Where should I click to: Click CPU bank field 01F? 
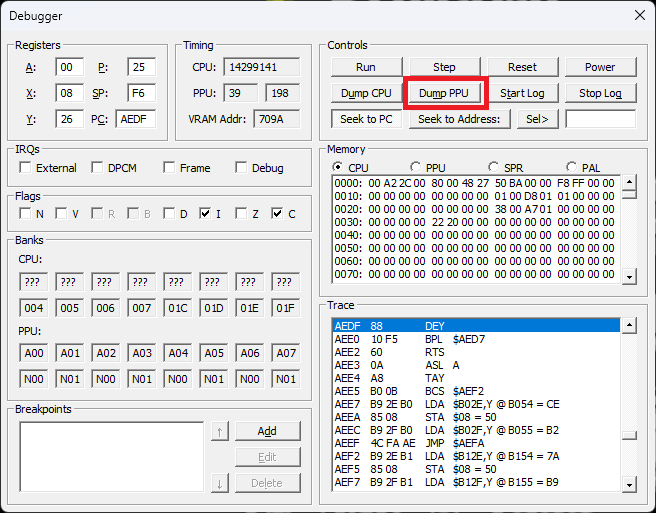(285, 308)
